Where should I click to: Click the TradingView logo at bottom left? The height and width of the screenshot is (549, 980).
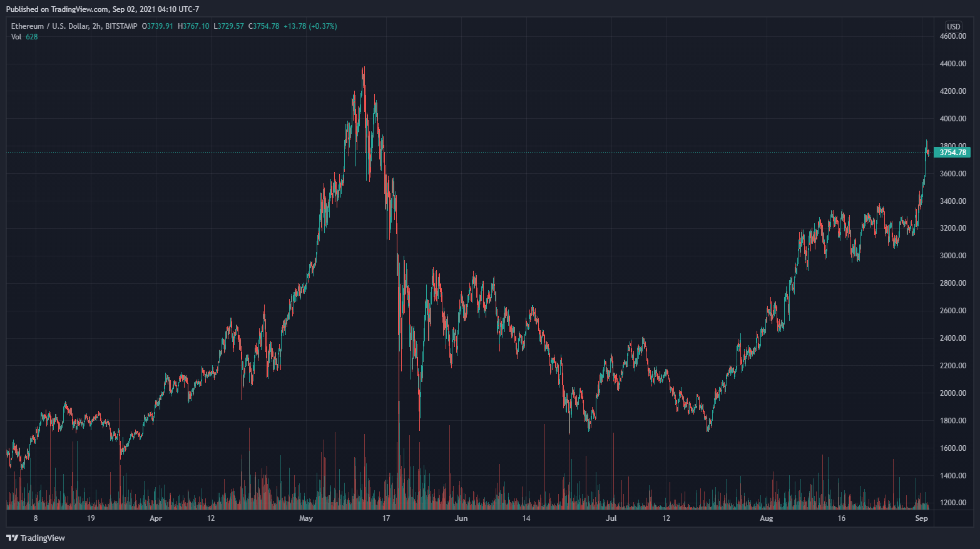[x=36, y=538]
